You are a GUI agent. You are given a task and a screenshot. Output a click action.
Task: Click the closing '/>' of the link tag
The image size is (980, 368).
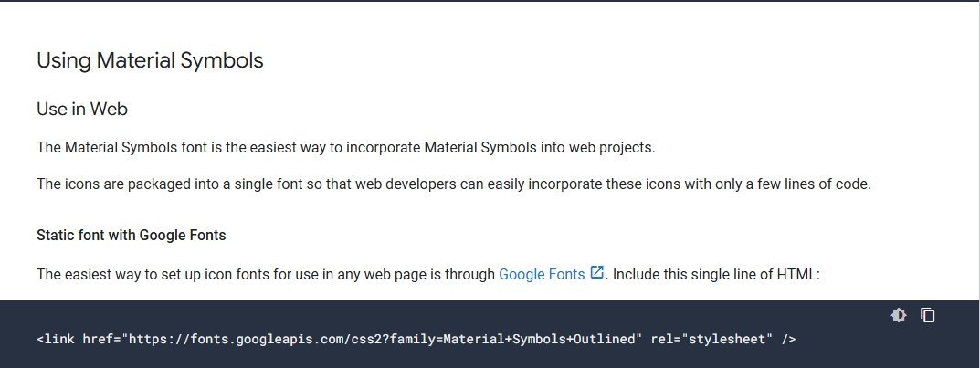click(789, 340)
